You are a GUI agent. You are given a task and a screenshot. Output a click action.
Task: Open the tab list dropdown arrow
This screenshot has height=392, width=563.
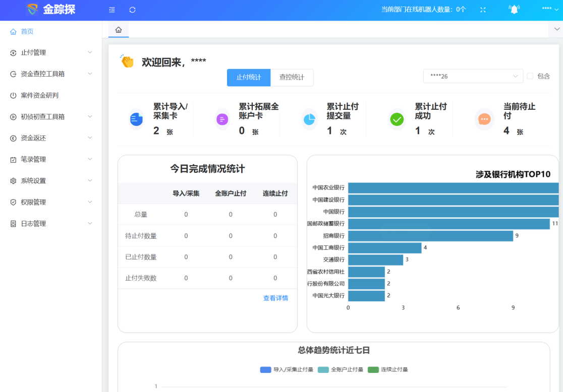coord(557,29)
